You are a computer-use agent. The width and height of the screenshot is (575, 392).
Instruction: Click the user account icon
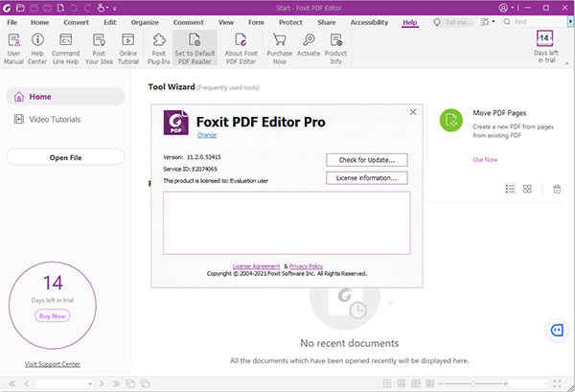click(503, 8)
